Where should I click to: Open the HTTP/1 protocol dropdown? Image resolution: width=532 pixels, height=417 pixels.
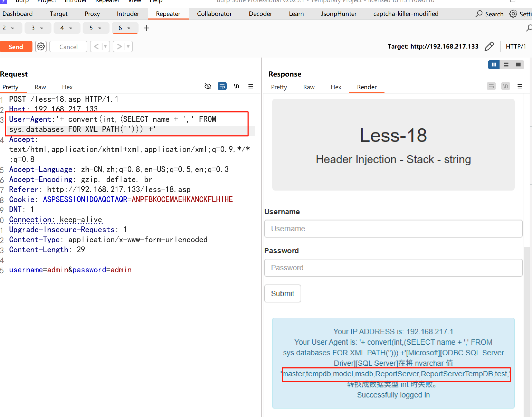(x=516, y=46)
